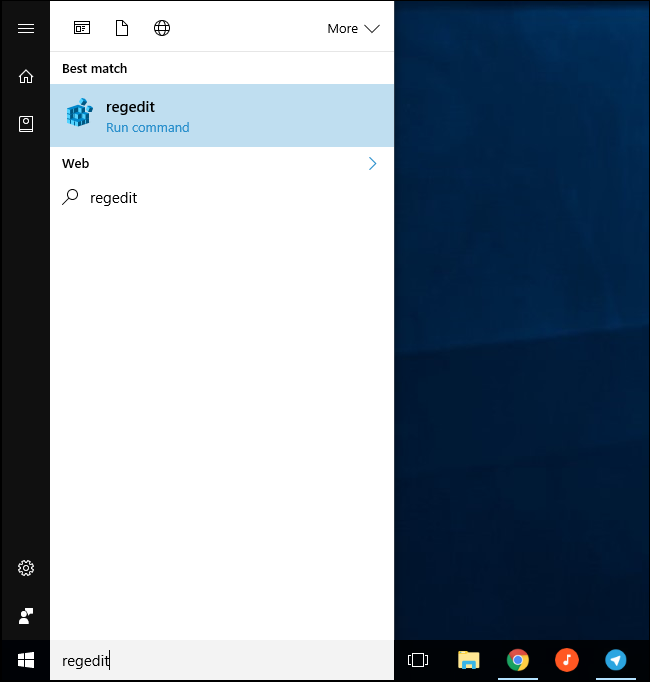
Task: Expand Web results with the chevron arrow
Action: click(x=372, y=164)
